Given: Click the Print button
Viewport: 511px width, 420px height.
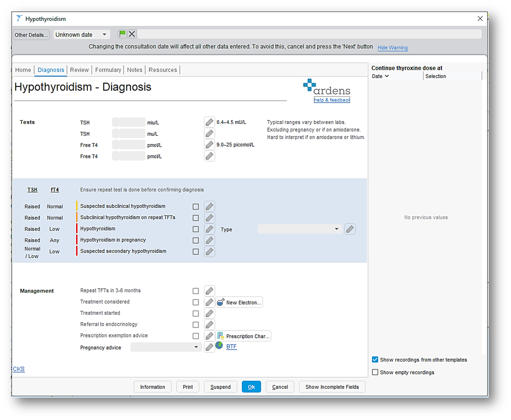Looking at the screenshot, I should (x=188, y=387).
